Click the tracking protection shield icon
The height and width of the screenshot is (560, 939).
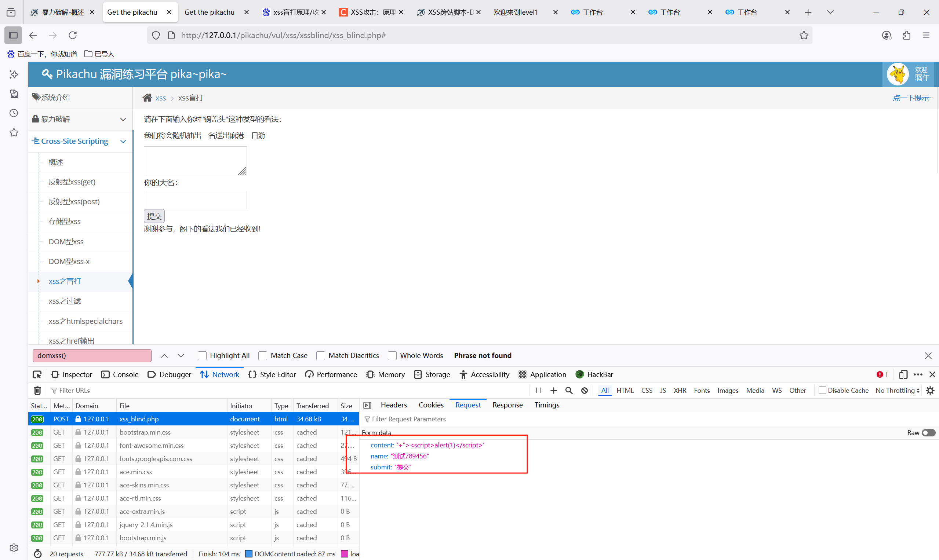pyautogui.click(x=156, y=35)
